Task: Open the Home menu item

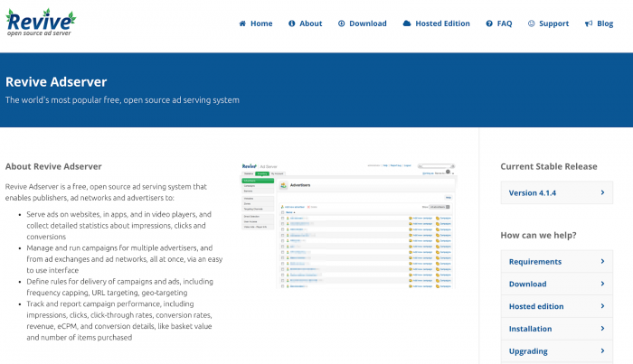Action: [261, 23]
